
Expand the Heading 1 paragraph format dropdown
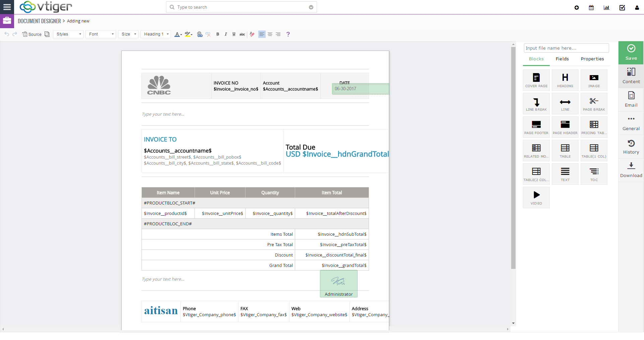click(x=156, y=34)
